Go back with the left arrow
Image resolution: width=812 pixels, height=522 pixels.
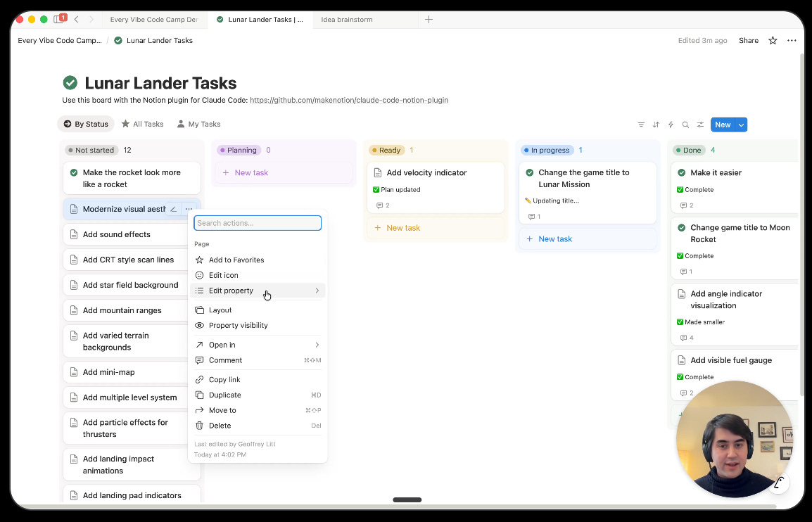pos(76,20)
